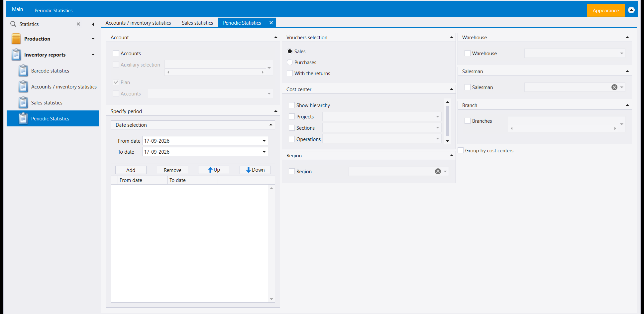Viewport: 644px width, 314px height.
Task: Clear the Statistics search text
Action: [x=78, y=24]
